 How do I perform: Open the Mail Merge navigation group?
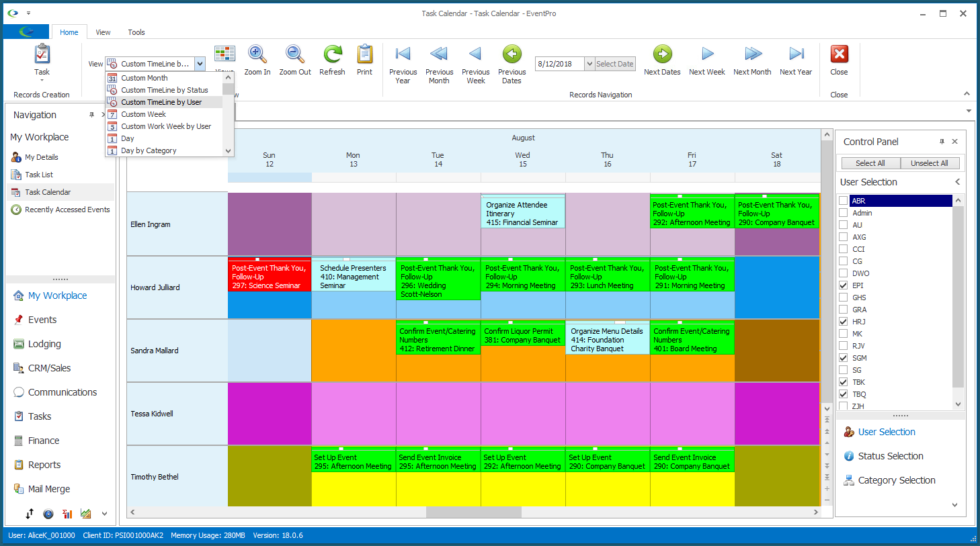coord(49,489)
